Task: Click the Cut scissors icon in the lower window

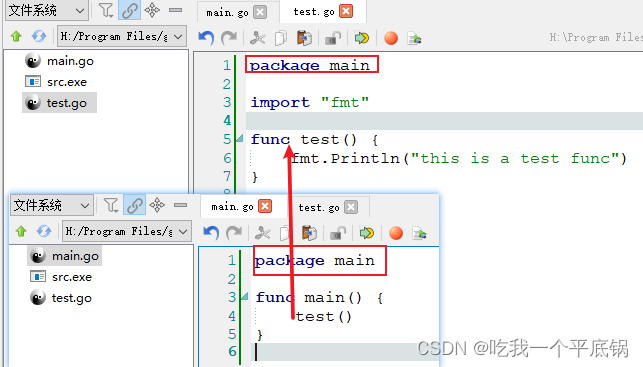Action: (x=262, y=233)
